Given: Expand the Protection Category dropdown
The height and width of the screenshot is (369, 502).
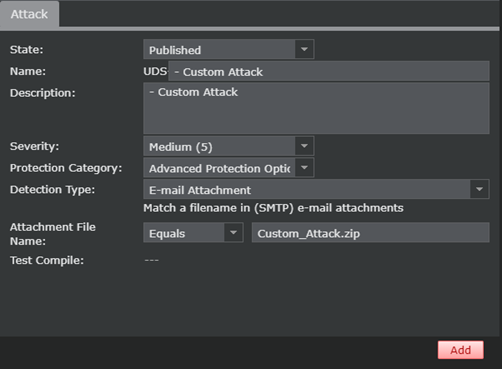Looking at the screenshot, I should (x=229, y=168).
